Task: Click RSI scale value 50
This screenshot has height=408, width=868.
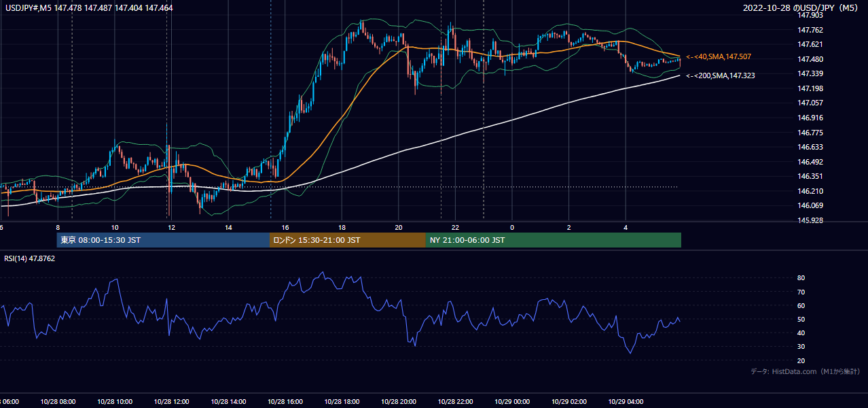Action: coord(801,319)
